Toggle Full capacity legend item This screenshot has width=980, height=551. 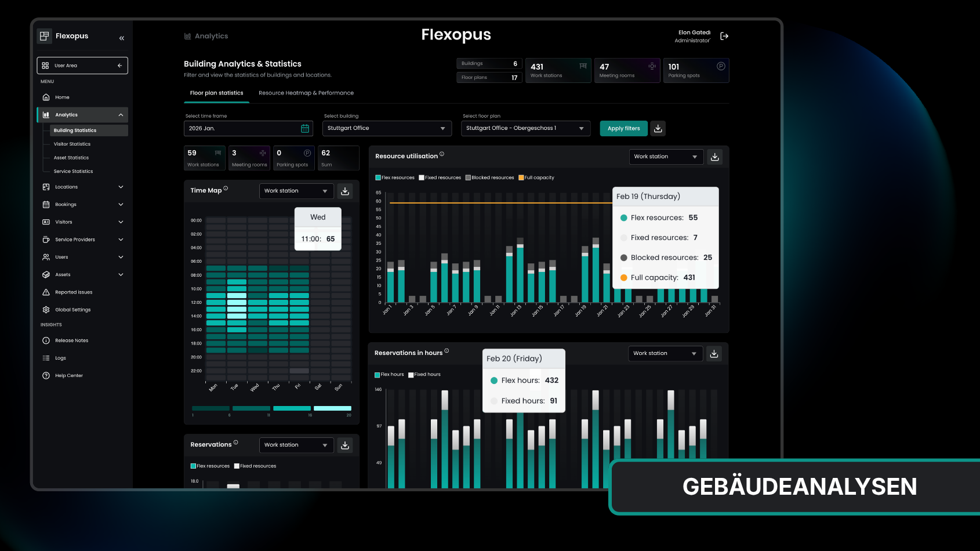536,177
